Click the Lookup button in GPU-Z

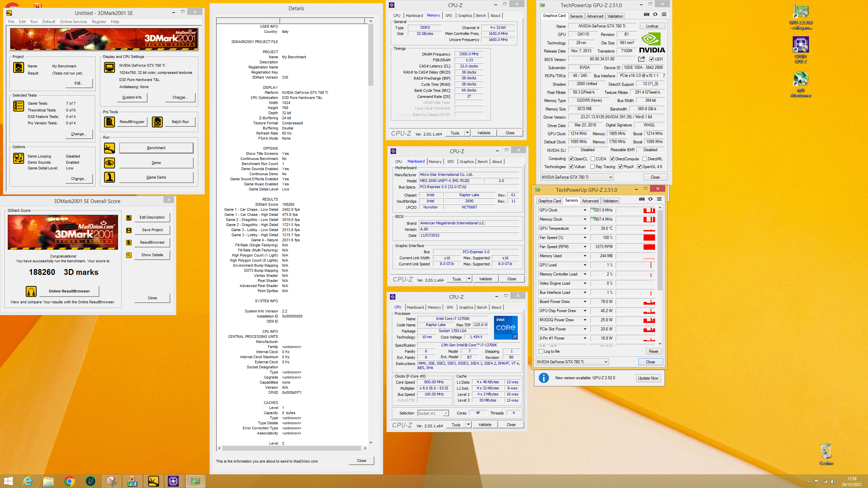click(652, 26)
